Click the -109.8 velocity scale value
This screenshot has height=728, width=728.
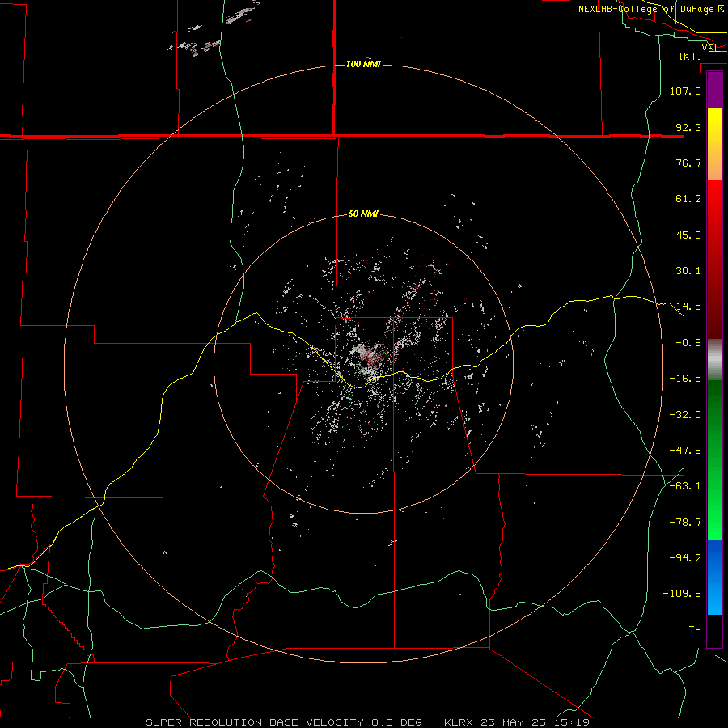click(x=682, y=594)
